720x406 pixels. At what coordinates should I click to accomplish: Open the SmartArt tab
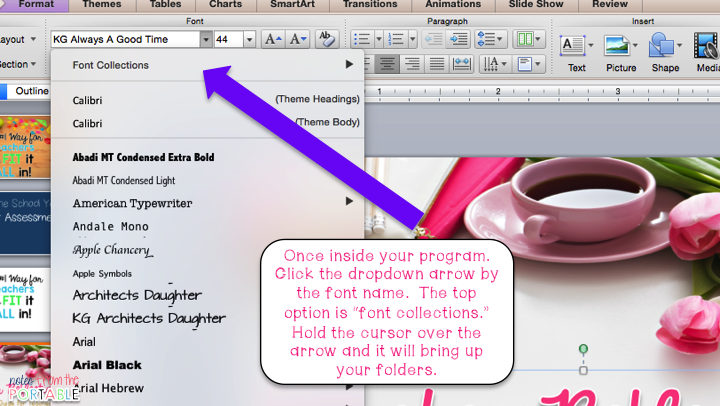(292, 5)
